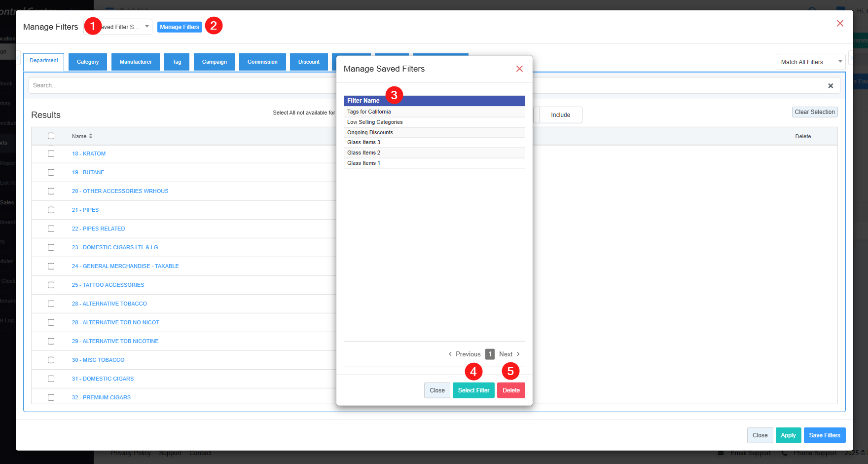This screenshot has height=464, width=868.
Task: Click the red Delete button
Action: point(511,390)
